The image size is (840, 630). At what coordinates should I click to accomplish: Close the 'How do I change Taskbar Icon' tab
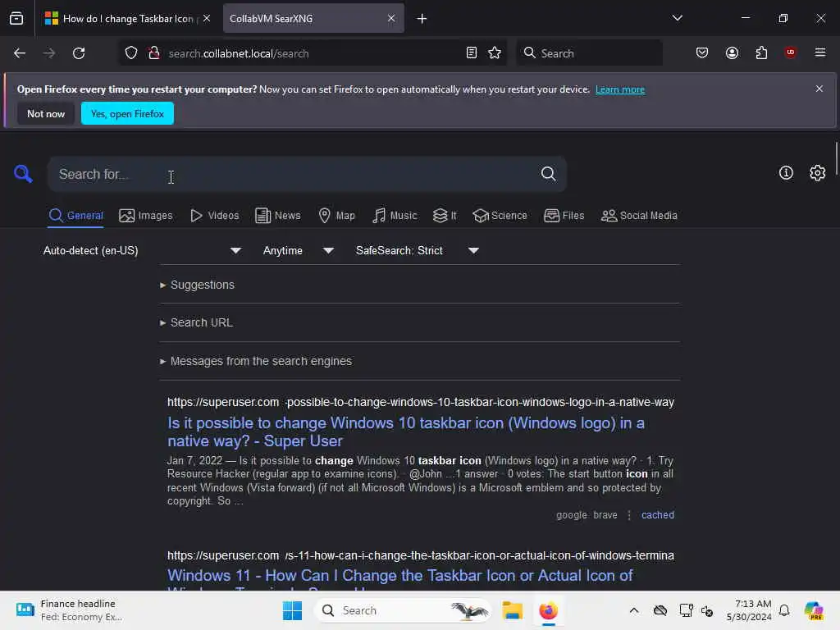pyautogui.click(x=206, y=18)
